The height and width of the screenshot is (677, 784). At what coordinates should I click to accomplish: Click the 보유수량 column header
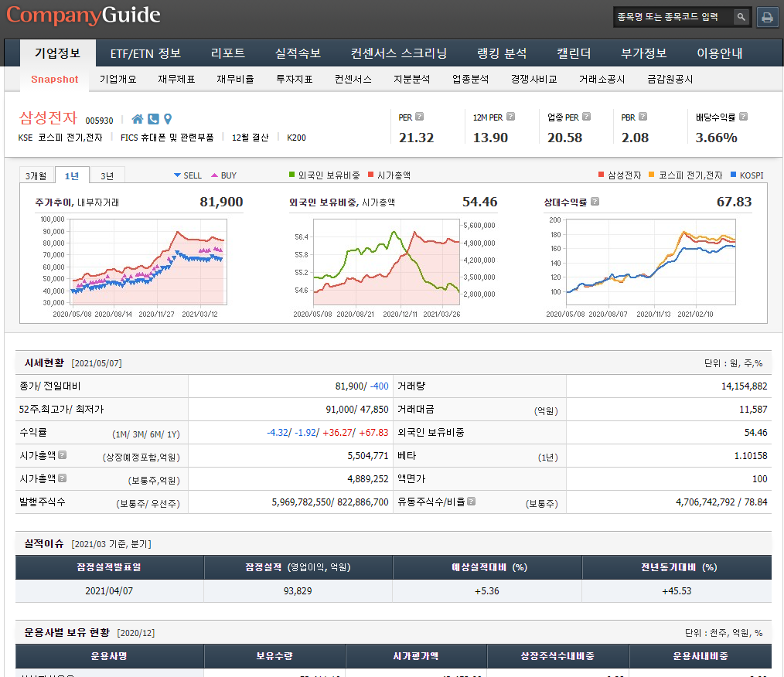(x=274, y=656)
